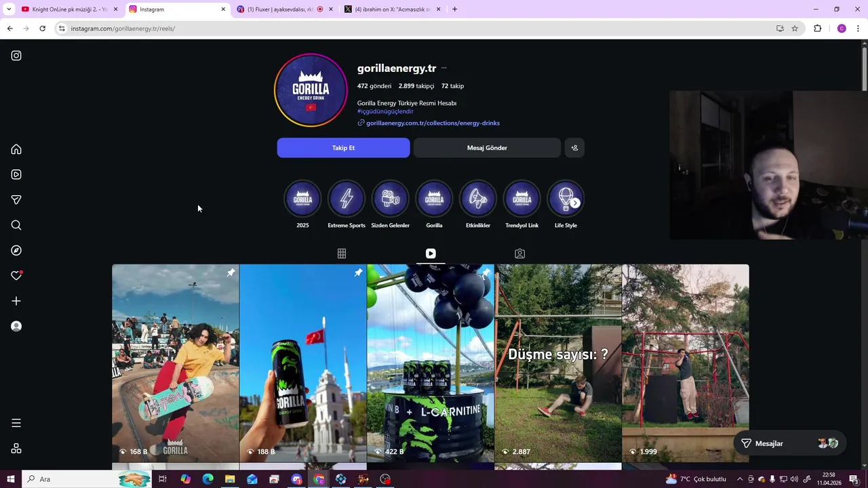Open Microsoft Edge from the taskbar

point(208,479)
